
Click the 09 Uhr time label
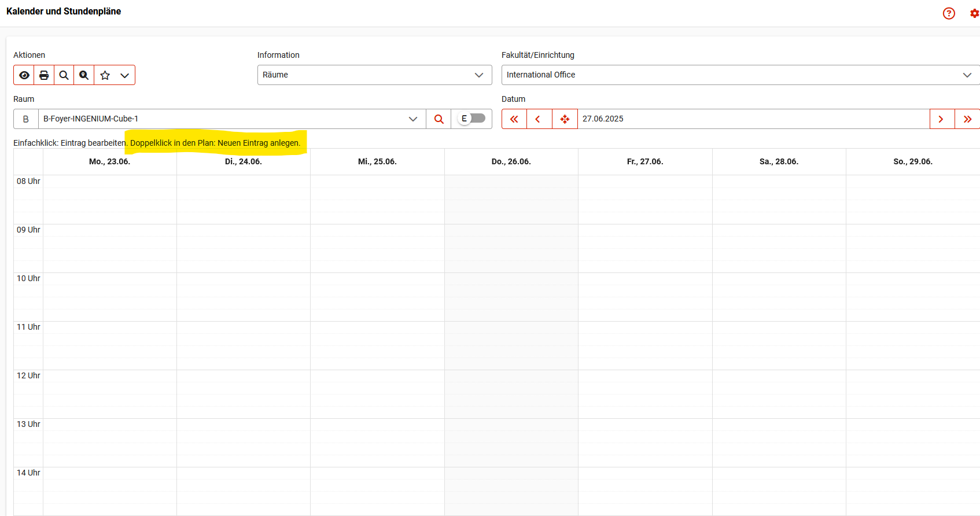pos(28,230)
